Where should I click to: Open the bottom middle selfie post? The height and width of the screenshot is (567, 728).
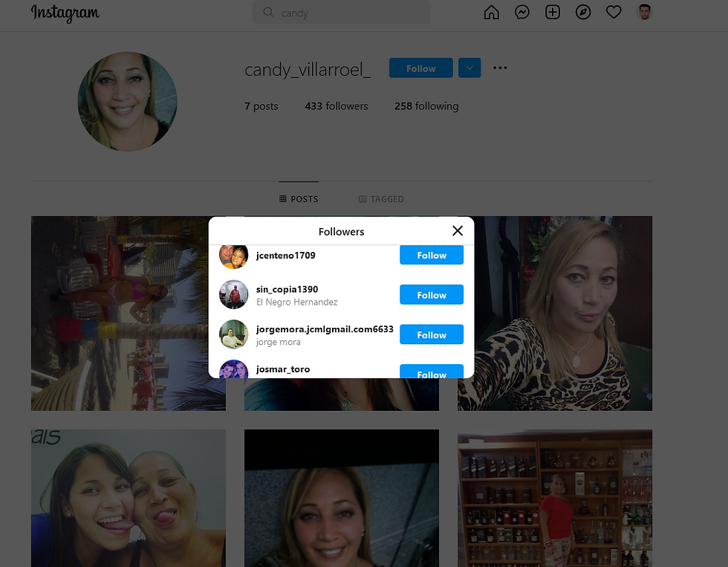341,499
